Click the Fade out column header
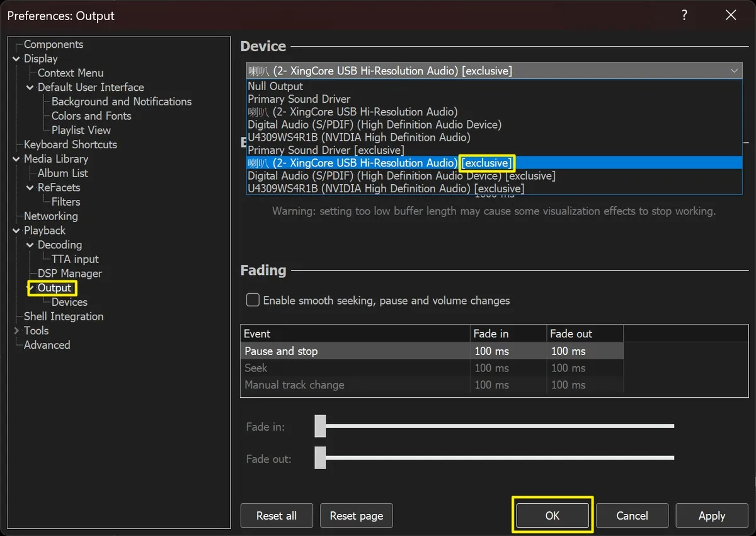Screen dimensions: 756x536 [585, 334]
